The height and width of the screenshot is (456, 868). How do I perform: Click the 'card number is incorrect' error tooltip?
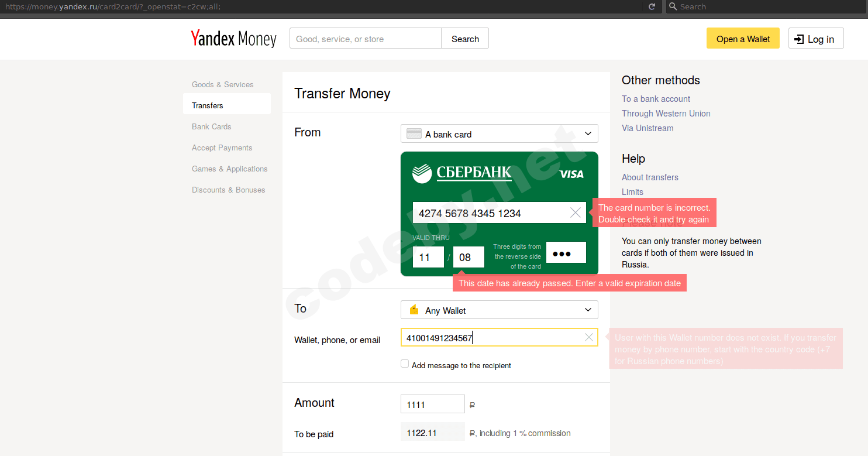point(655,213)
